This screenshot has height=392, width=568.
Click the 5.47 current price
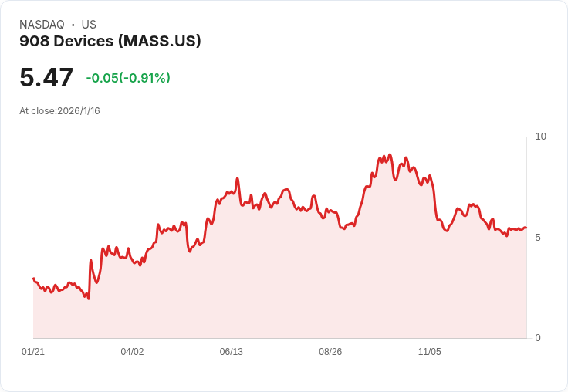click(x=46, y=78)
